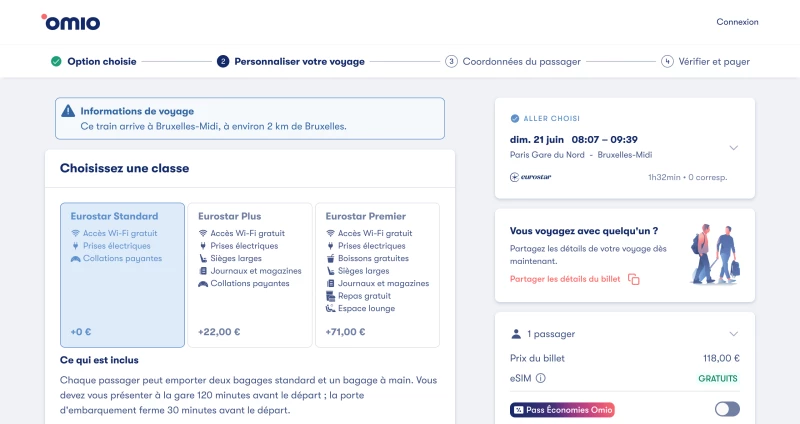The height and width of the screenshot is (424, 800).
Task: Enable the Pass Économies Omio toggle
Action: [727, 409]
